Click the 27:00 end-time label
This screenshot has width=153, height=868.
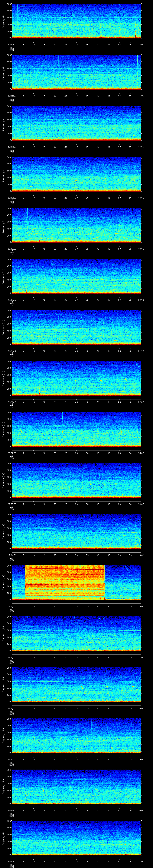(141, 657)
